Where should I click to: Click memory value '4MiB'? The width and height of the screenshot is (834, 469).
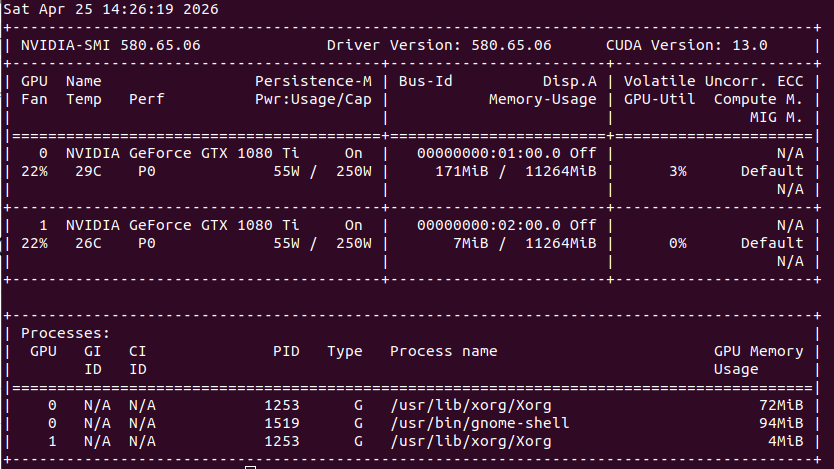click(x=785, y=441)
